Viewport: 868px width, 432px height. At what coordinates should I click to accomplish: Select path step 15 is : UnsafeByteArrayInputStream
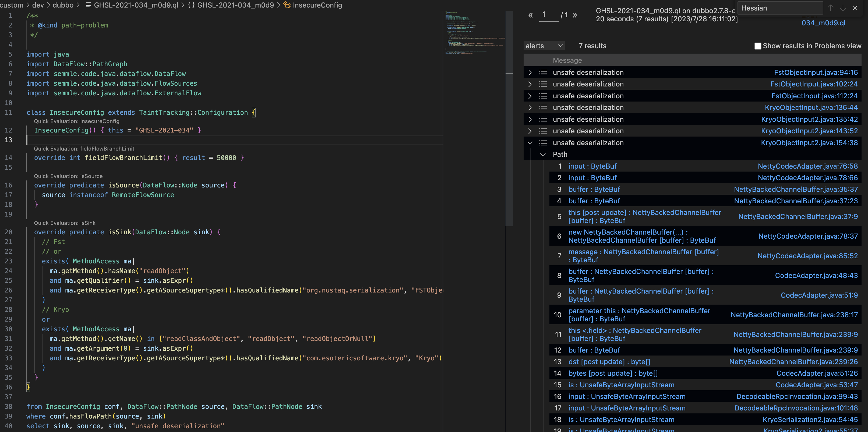pos(621,385)
